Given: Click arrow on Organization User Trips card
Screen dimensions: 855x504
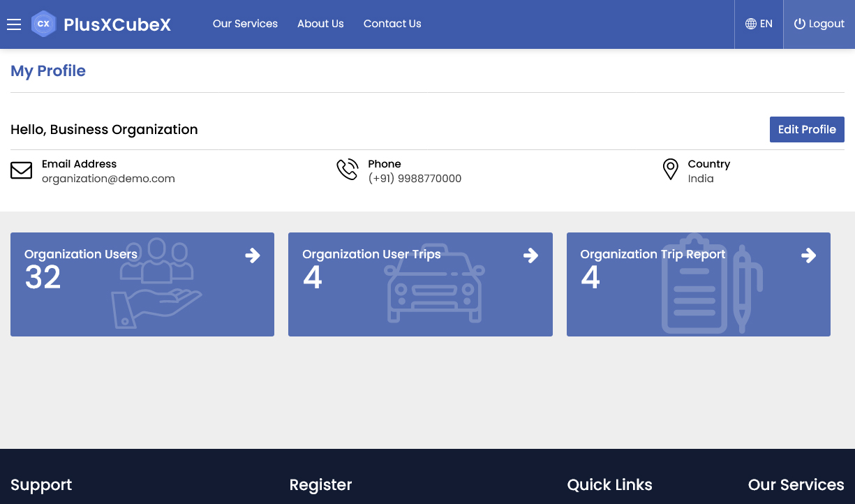Looking at the screenshot, I should pyautogui.click(x=531, y=255).
